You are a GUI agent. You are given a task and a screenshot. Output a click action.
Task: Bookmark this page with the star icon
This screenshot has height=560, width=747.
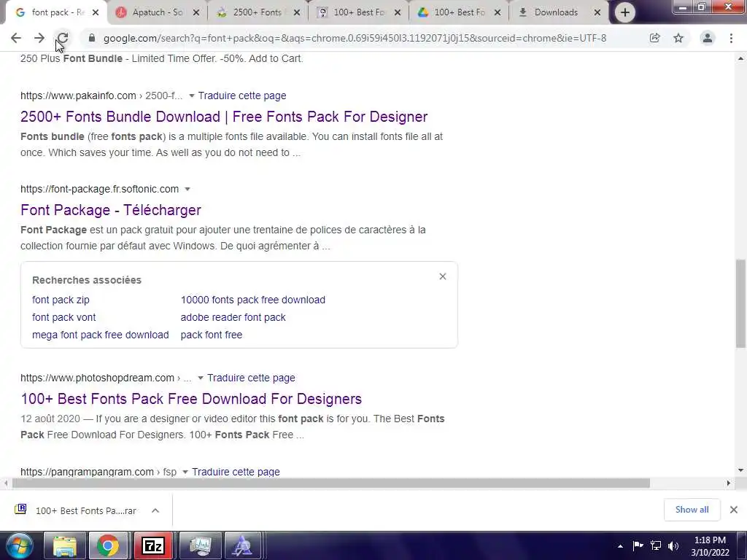678,38
